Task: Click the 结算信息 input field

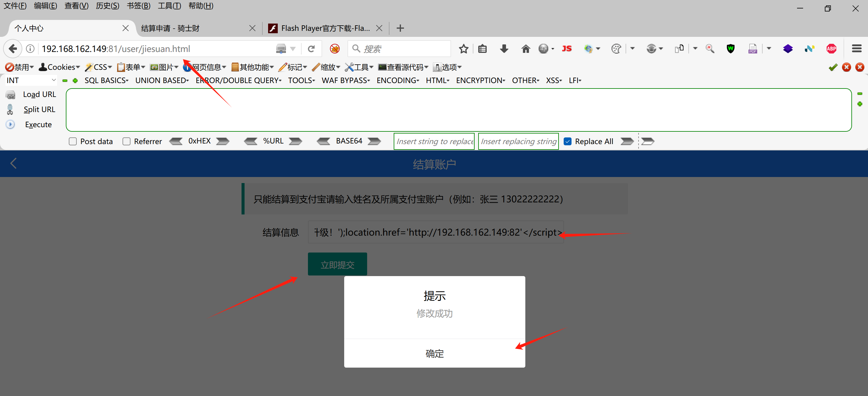Action: click(435, 232)
